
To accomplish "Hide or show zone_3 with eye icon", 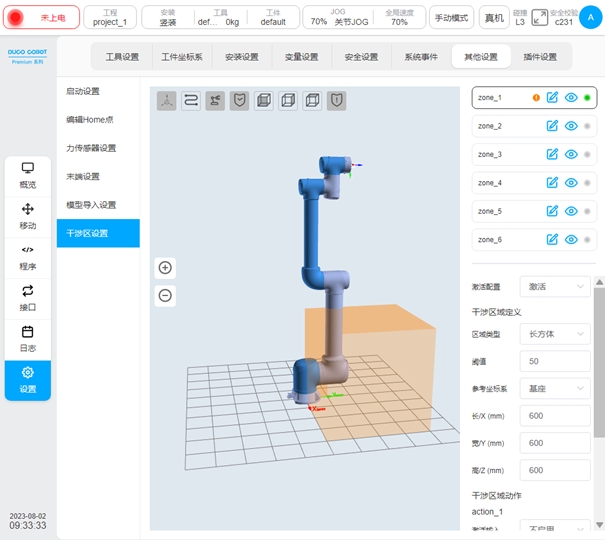I will click(x=571, y=154).
